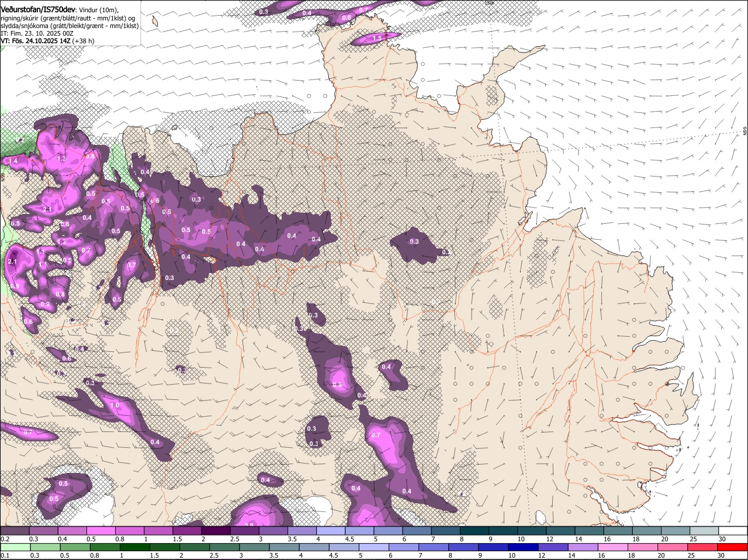Select the top legend swatch between 0.2 and 0.3

[15, 531]
